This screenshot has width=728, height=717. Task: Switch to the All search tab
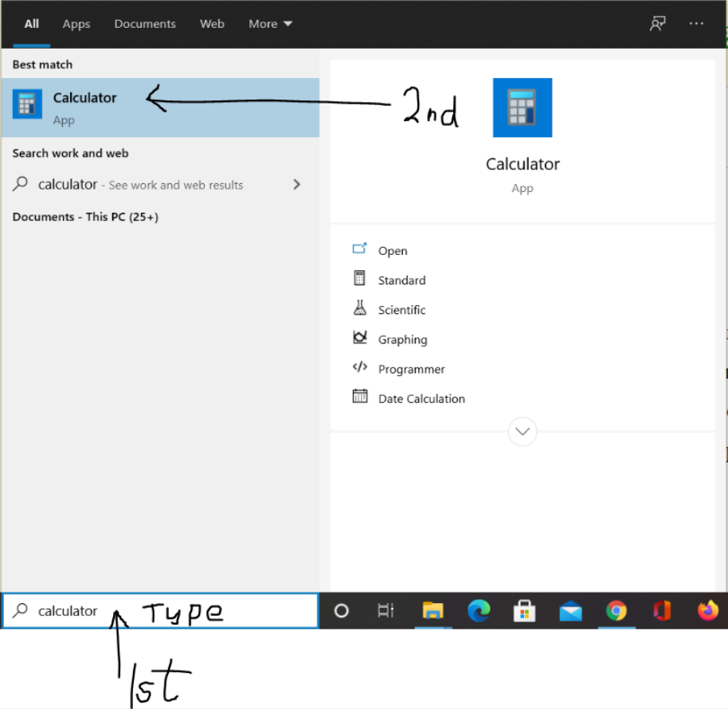[x=32, y=24]
